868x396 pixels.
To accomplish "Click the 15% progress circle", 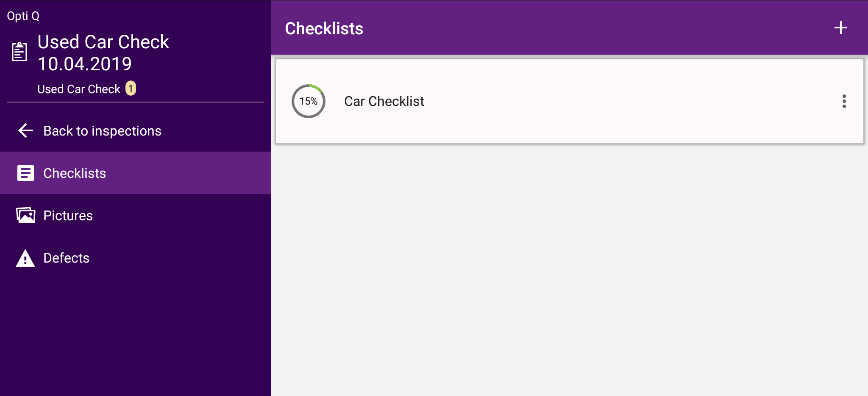I will [309, 102].
